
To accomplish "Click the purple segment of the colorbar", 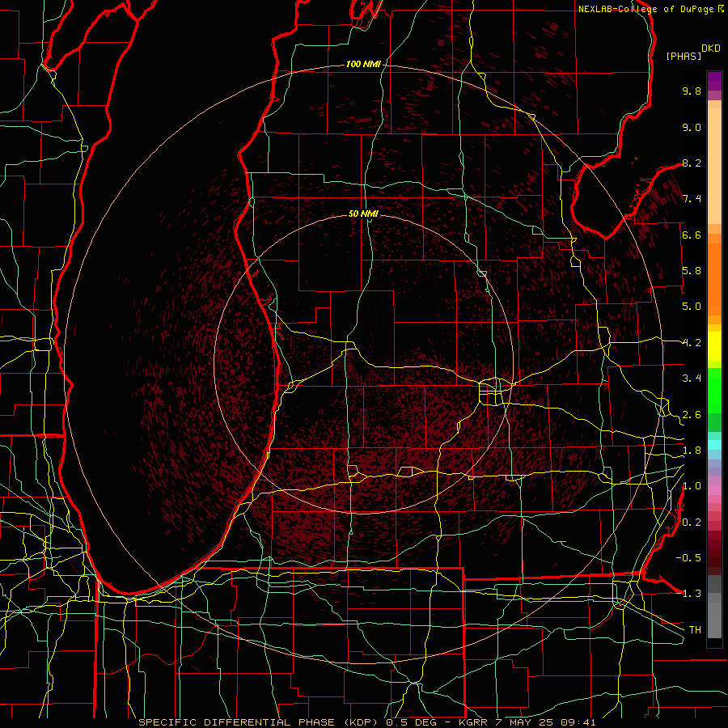I will [x=714, y=81].
